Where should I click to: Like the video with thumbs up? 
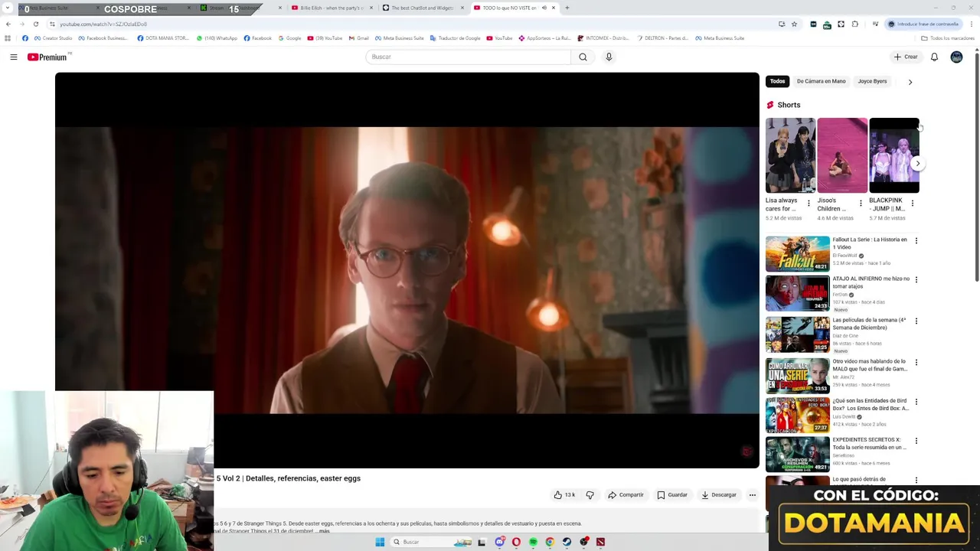[x=564, y=495]
